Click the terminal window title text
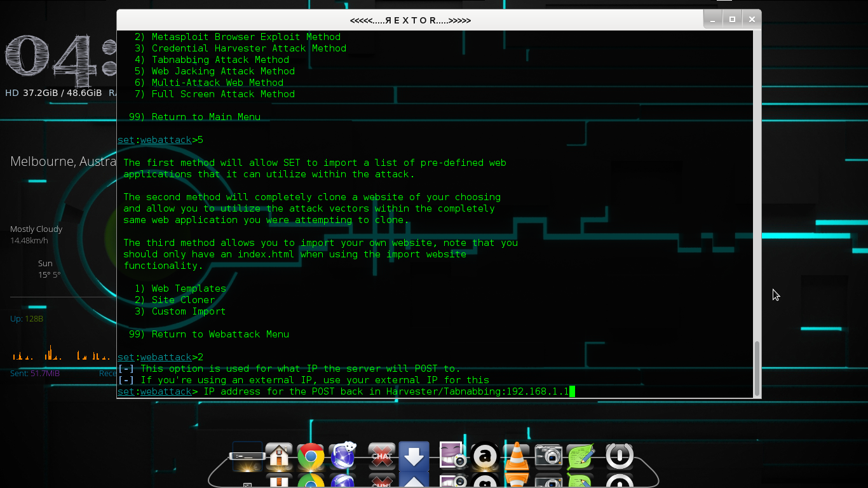The width and height of the screenshot is (868, 488). (410, 20)
